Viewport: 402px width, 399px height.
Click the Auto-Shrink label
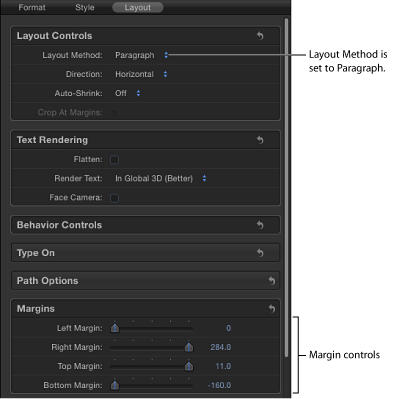[x=79, y=93]
